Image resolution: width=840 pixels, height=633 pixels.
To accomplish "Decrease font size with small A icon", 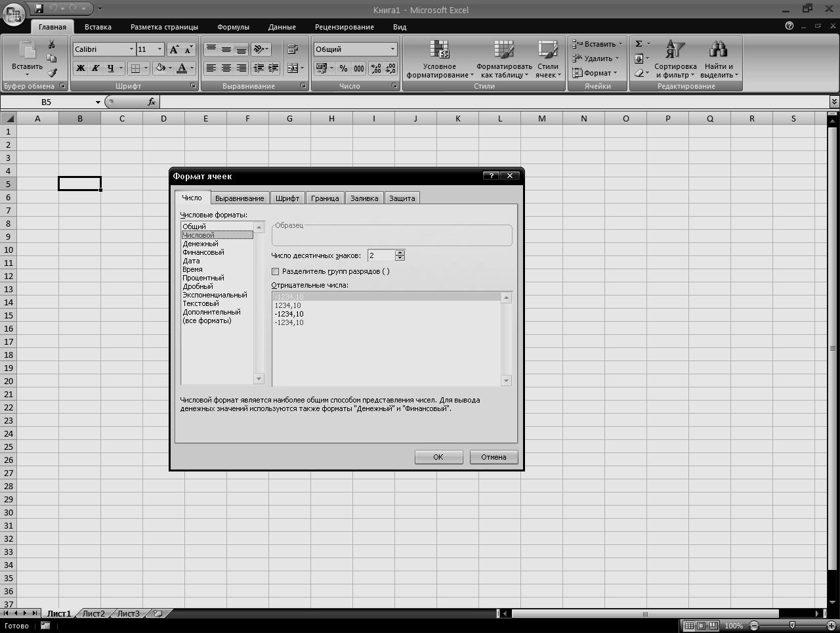I will [188, 49].
